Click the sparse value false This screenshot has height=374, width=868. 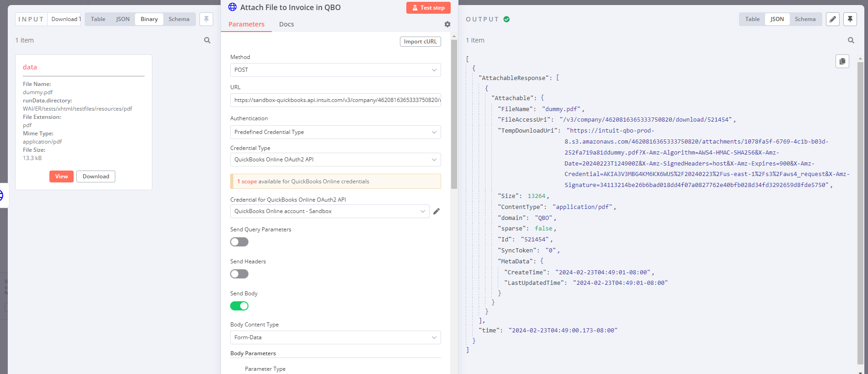pyautogui.click(x=544, y=229)
